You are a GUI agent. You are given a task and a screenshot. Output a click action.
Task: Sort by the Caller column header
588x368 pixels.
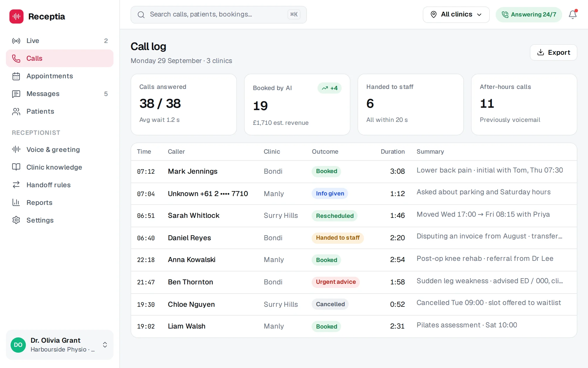point(176,152)
